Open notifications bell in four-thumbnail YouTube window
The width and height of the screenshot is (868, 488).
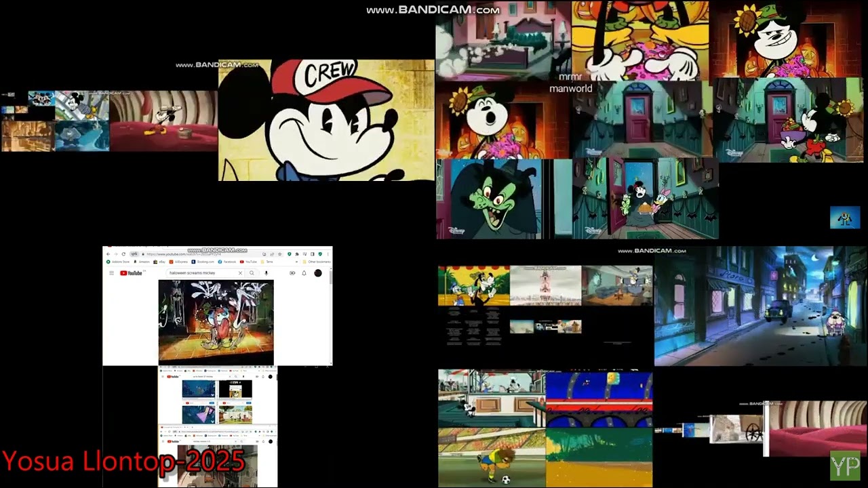coord(263,377)
